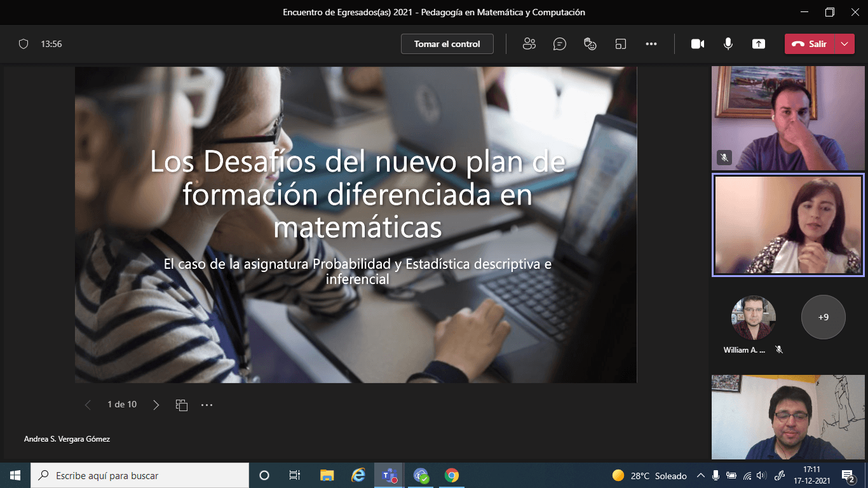Go to the next slide arrow
Viewport: 868px width, 488px height.
156,405
